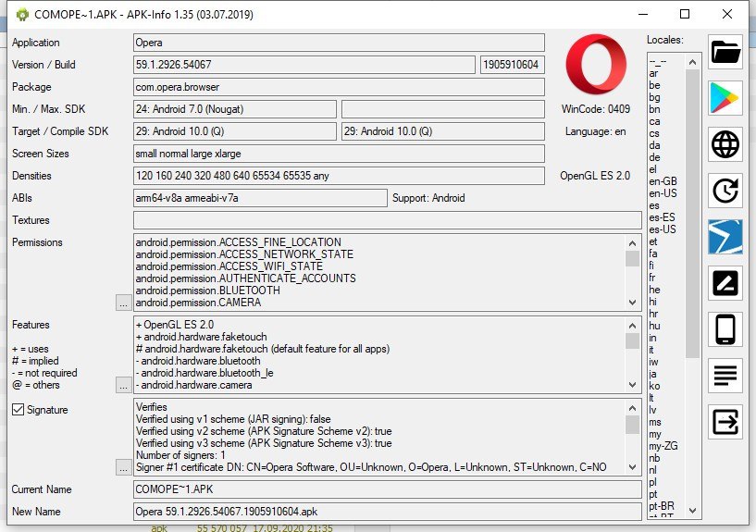The image size is (756, 532).
Task: Click the Build number field 1905910604
Action: tap(513, 65)
